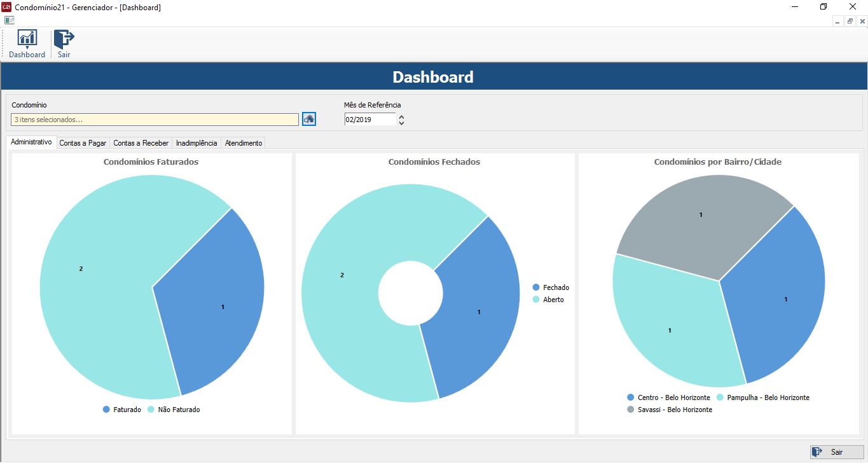
Task: Open condomínio search building icon
Action: coord(309,119)
